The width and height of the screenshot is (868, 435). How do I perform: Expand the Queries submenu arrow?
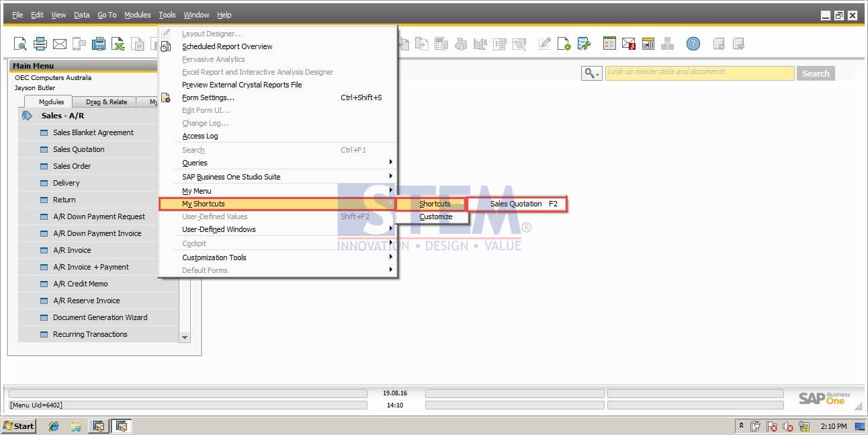[x=390, y=163]
